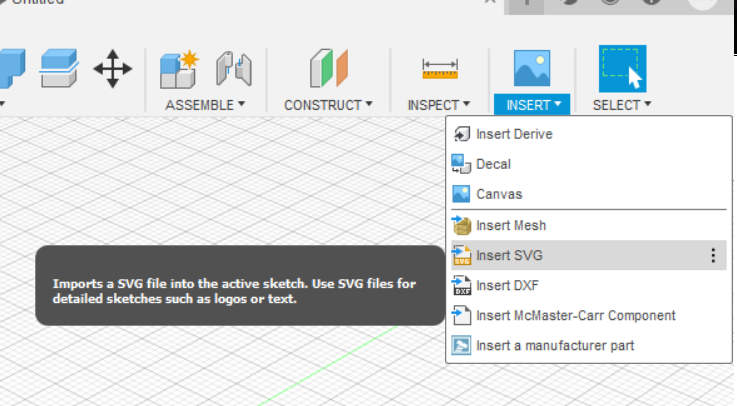Viewport: 737px width, 406px height.
Task: Select the Measure ruler icon
Action: (x=439, y=68)
